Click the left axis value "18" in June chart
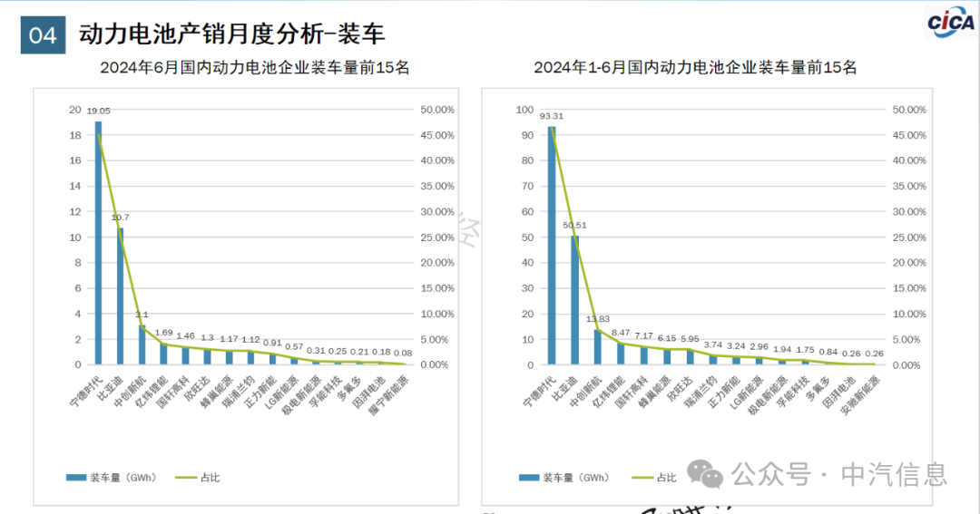This screenshot has height=514, width=980. point(75,136)
